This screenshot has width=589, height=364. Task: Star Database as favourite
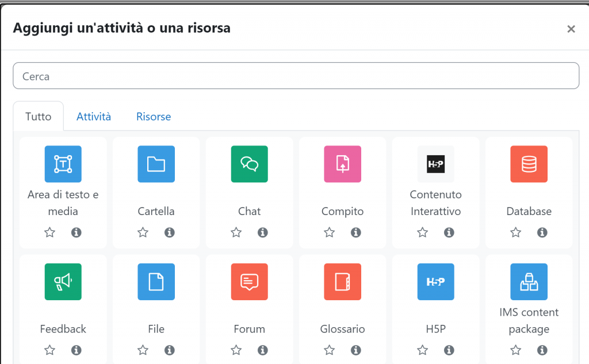click(515, 232)
